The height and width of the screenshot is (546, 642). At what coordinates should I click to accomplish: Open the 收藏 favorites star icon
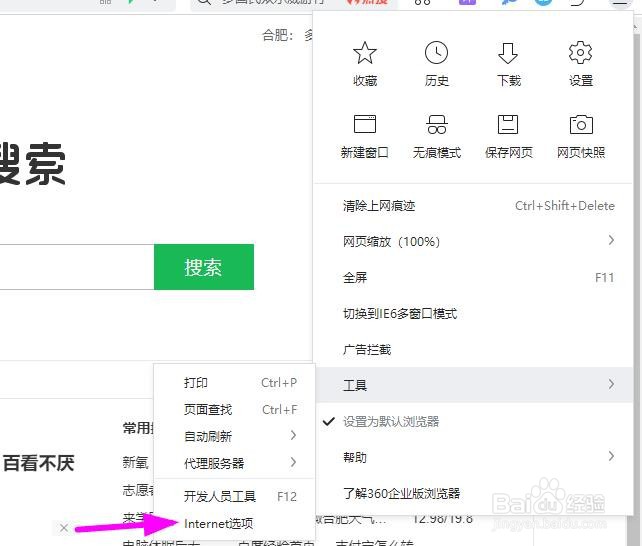coord(364,53)
